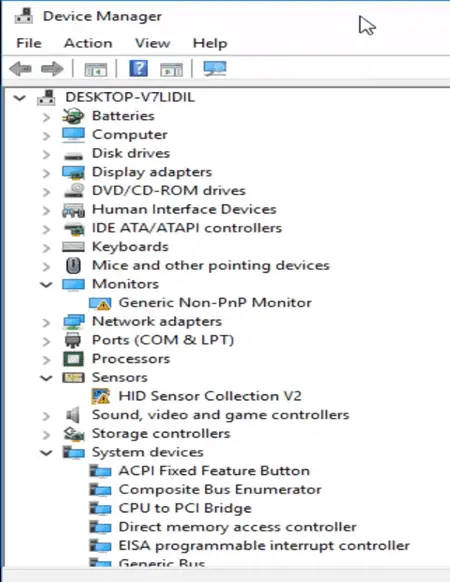Expand the Display adapters category

46,173
